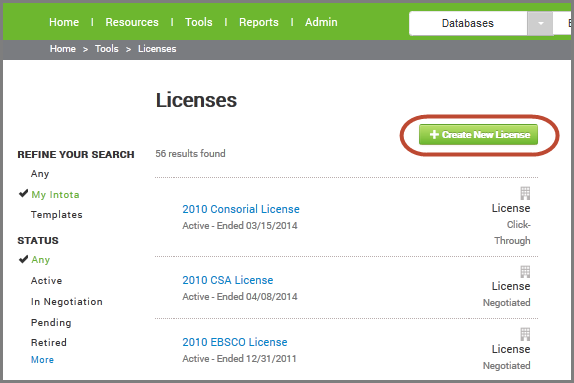Click the 'Click-Through' license type text

coord(512,233)
